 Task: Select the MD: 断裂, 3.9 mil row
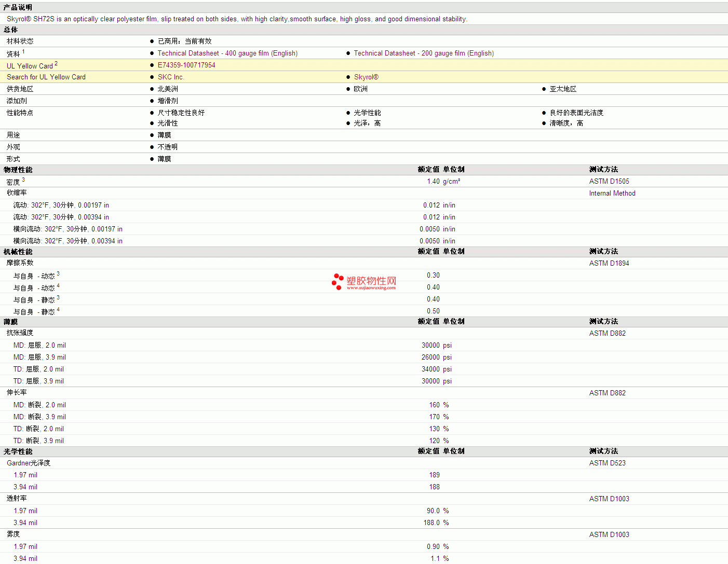coord(364,417)
